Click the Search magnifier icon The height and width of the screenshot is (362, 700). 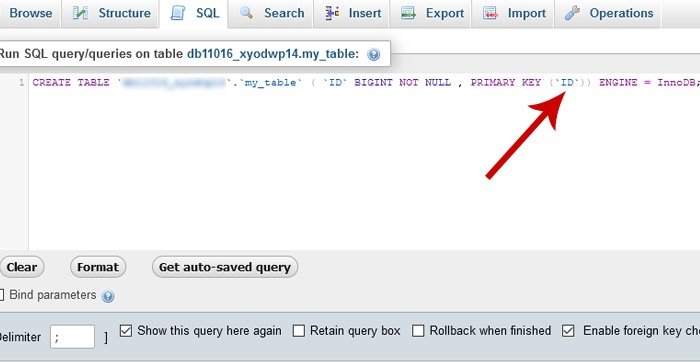[246, 13]
